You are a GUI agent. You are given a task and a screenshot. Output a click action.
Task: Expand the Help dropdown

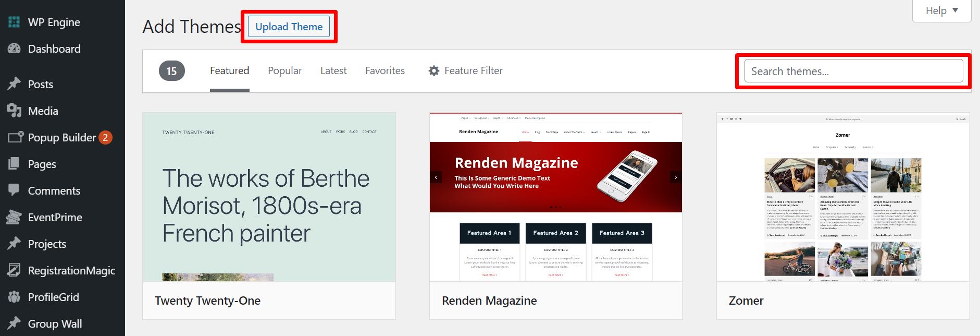(x=941, y=10)
